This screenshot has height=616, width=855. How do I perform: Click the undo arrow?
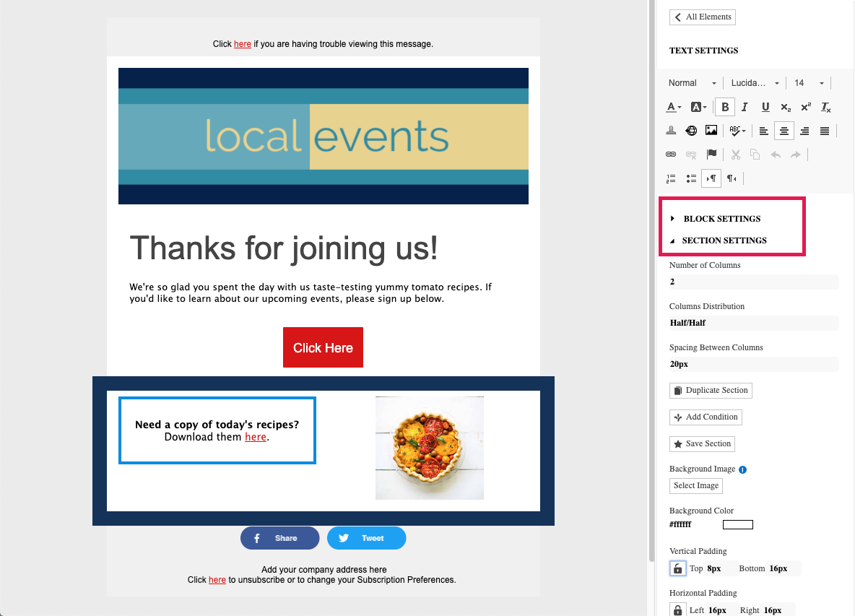[x=776, y=155]
